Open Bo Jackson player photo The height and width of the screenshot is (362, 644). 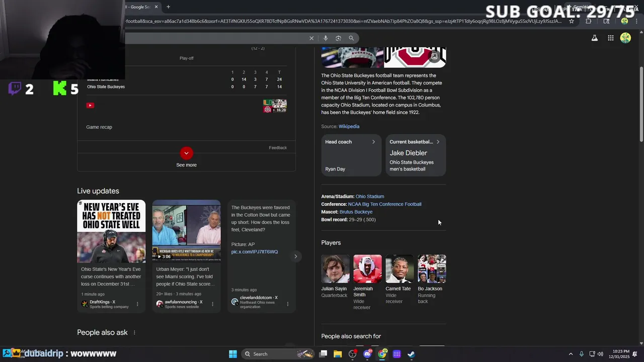coord(432,269)
